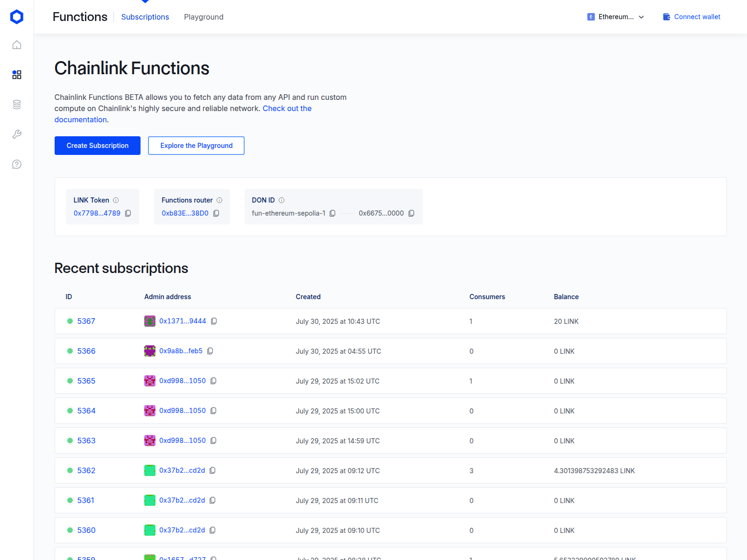Show DON ID info icon
Image resolution: width=747 pixels, height=560 pixels.
click(282, 200)
